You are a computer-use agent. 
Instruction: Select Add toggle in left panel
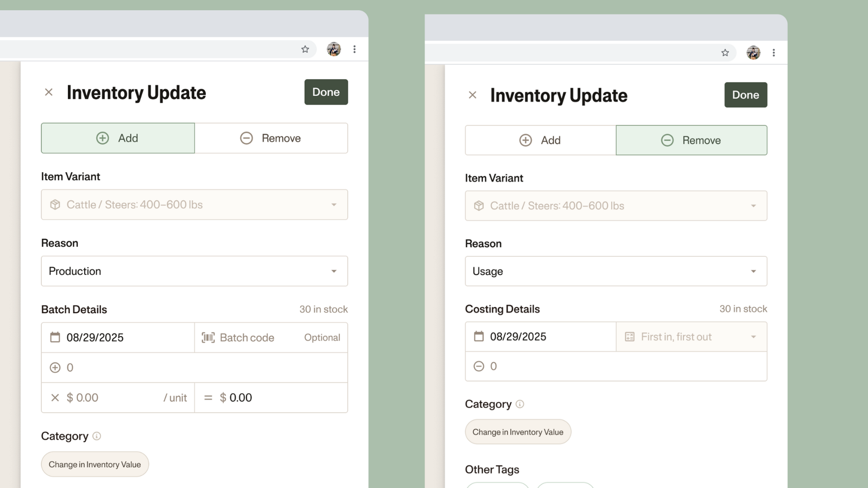[118, 138]
